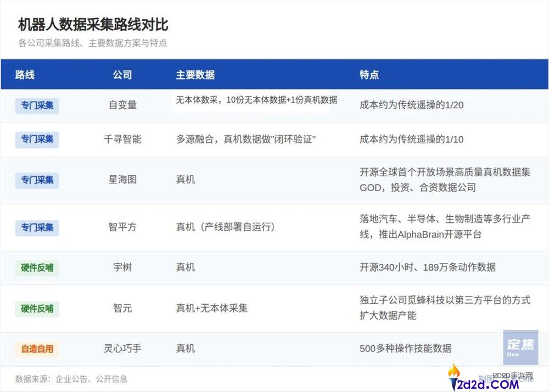Select company cell '智元'
This screenshot has width=549, height=392.
click(122, 309)
